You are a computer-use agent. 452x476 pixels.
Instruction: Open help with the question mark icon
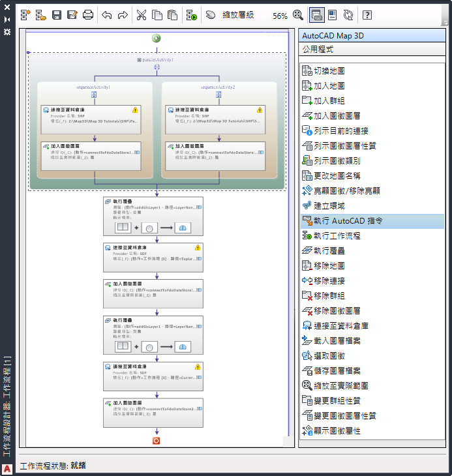367,15
